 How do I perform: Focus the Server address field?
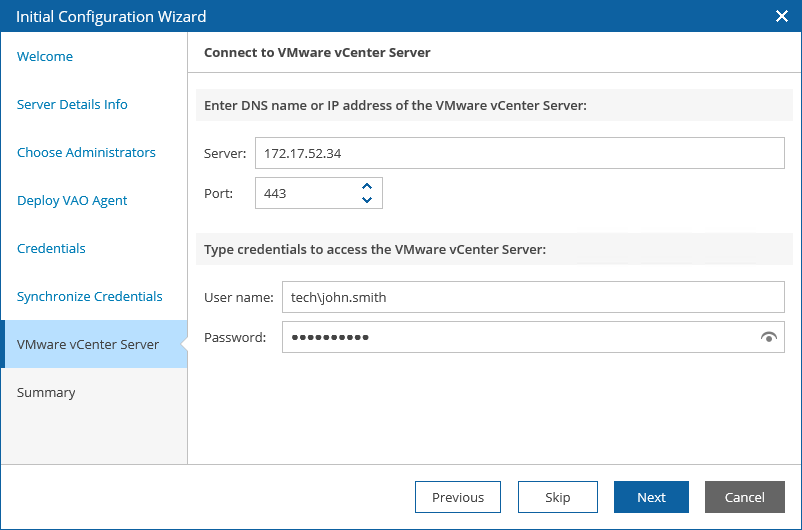coord(520,153)
